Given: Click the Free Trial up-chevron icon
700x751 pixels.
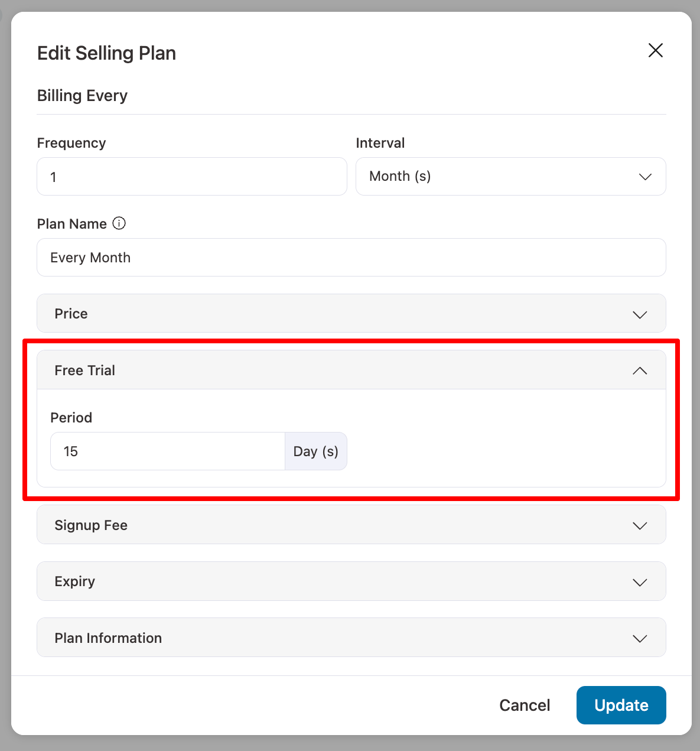Looking at the screenshot, I should [x=640, y=371].
